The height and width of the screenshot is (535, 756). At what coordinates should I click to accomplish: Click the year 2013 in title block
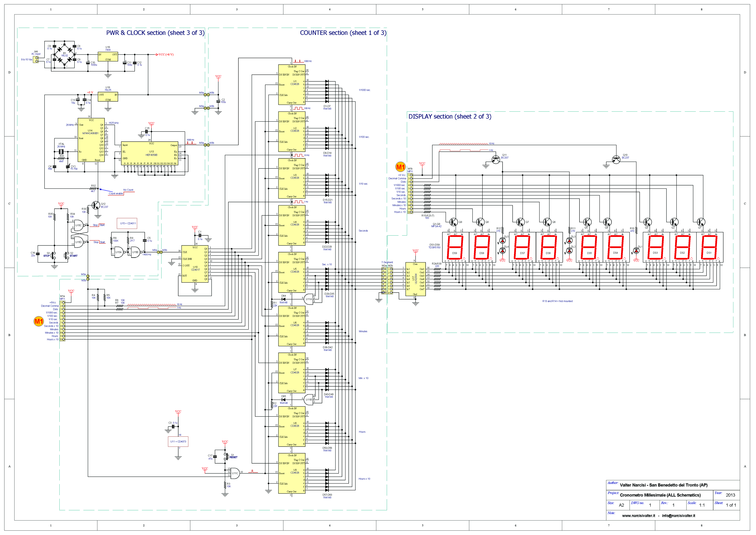pyautogui.click(x=730, y=495)
